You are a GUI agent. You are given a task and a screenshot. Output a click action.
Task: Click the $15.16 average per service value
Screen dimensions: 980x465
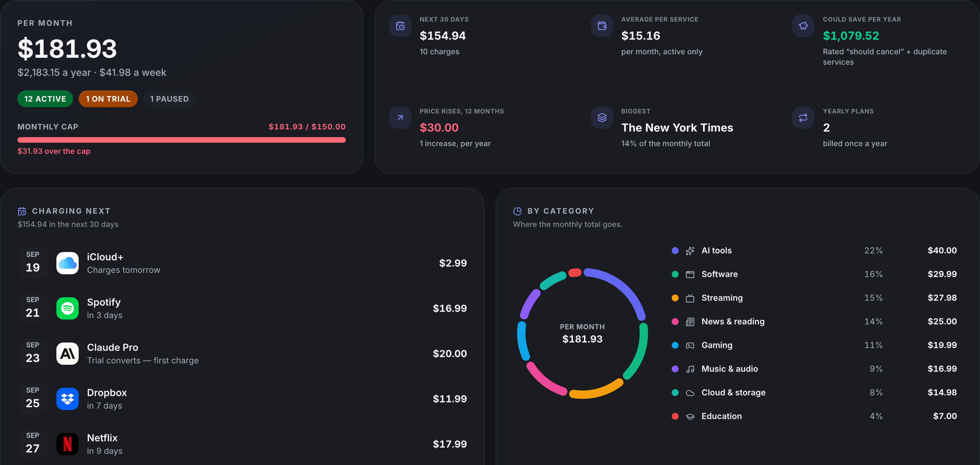coord(641,36)
